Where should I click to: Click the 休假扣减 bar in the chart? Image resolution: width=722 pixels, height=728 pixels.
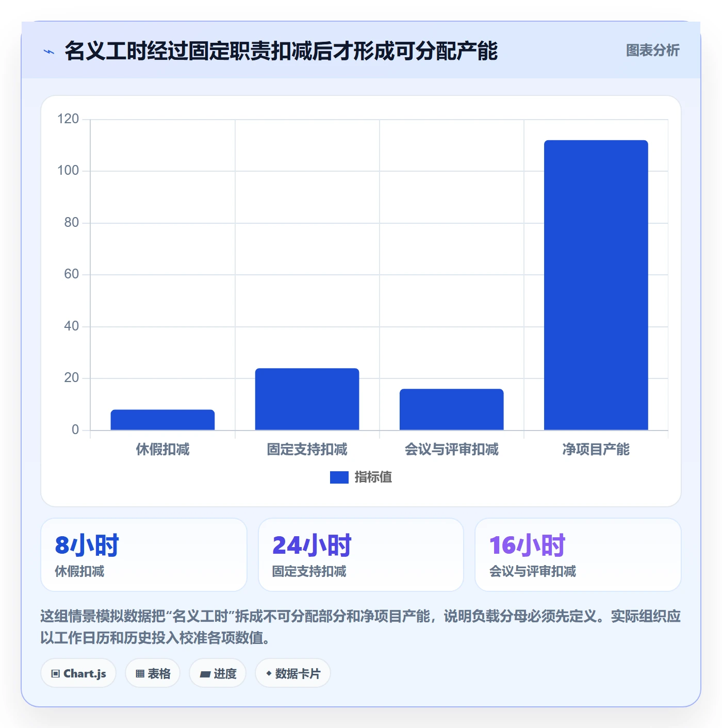(162, 420)
